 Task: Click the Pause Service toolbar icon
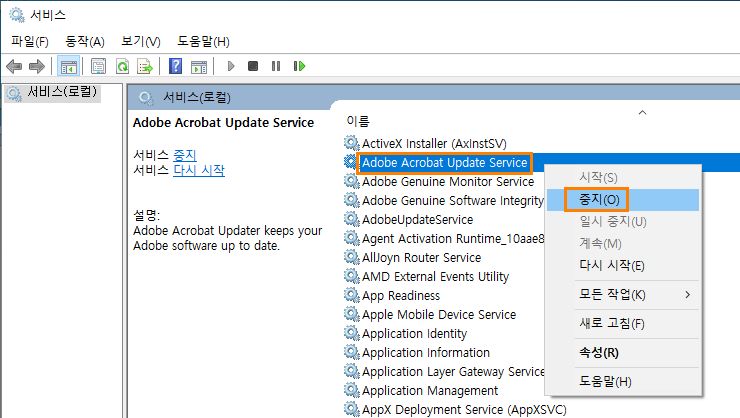[x=276, y=66]
